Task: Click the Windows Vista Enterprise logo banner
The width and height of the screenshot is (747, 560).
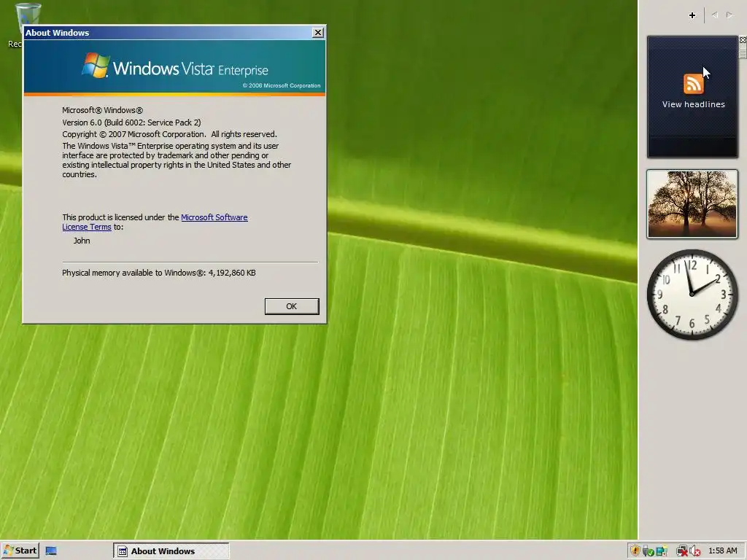Action: pos(175,66)
